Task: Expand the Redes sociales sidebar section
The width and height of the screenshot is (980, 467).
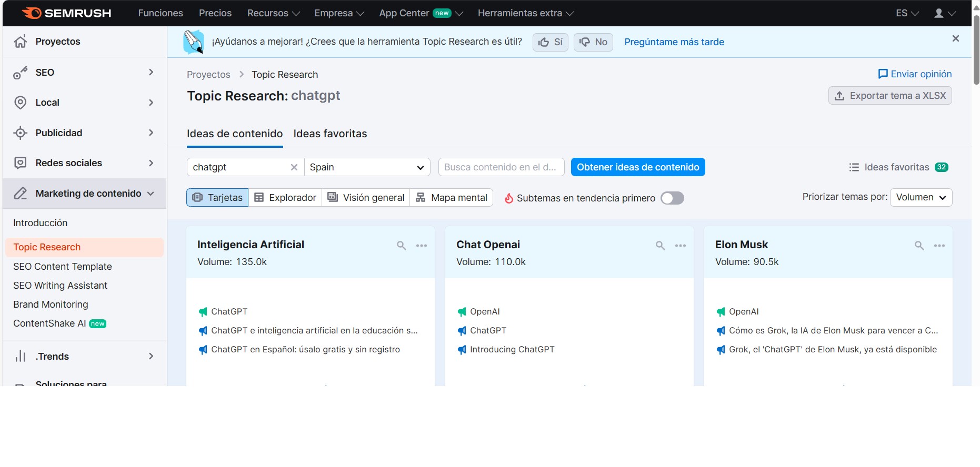Action: 151,163
